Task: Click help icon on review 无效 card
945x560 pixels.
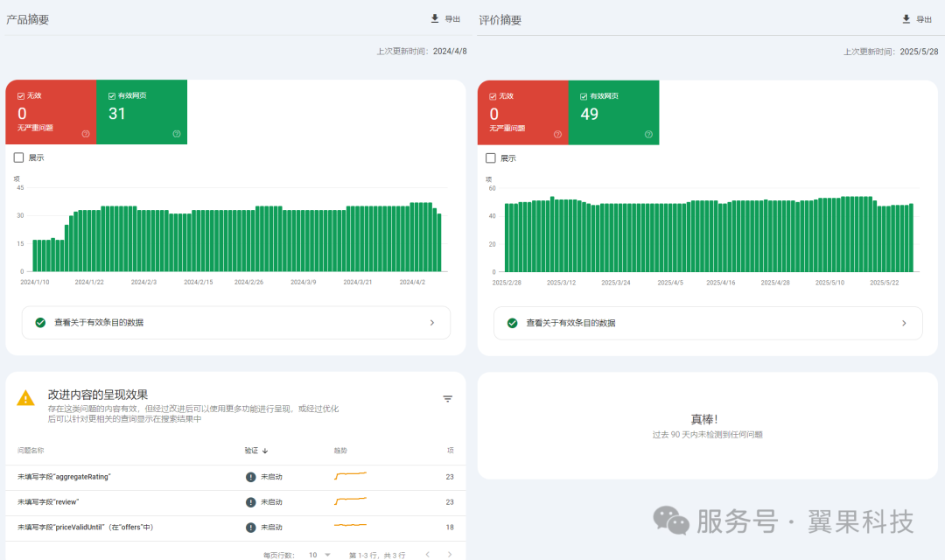Action: 557,134
